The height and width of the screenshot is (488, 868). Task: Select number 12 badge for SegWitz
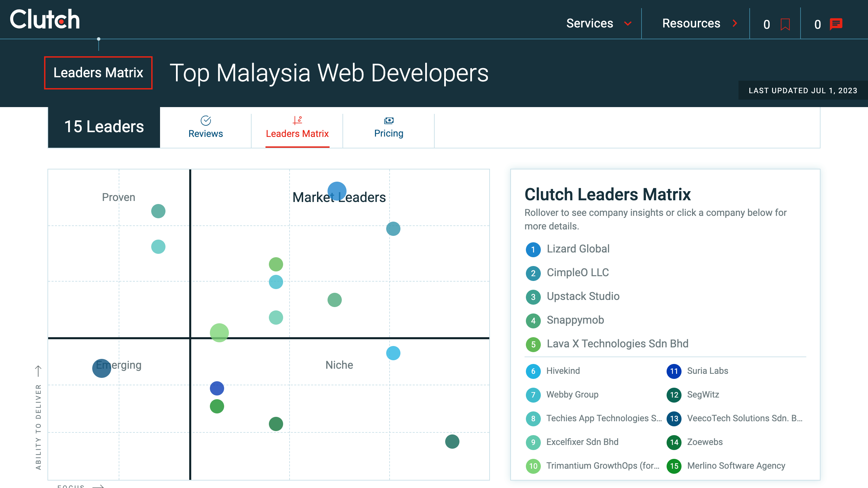[x=674, y=395]
